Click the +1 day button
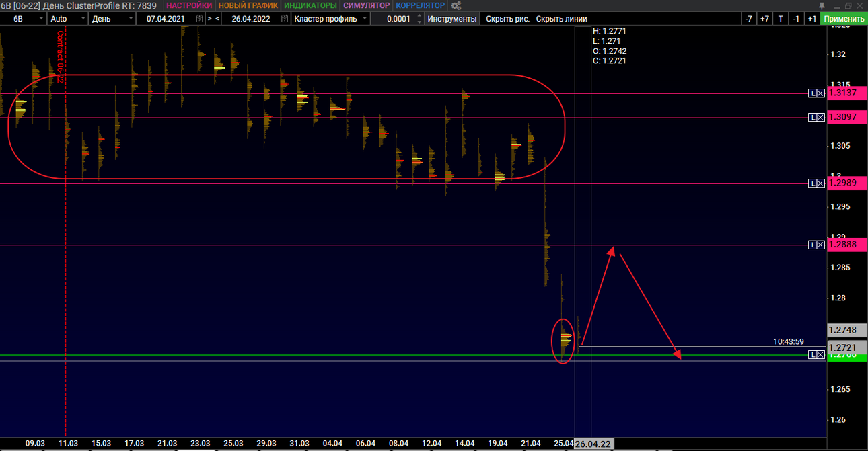Image resolution: width=868 pixels, height=451 pixels. click(812, 19)
